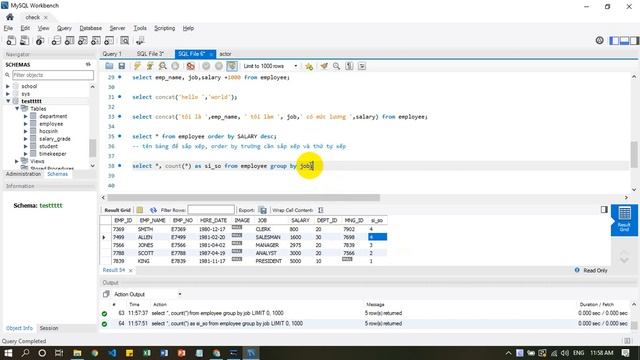
Task: Export the result set to file
Action: coord(263,210)
